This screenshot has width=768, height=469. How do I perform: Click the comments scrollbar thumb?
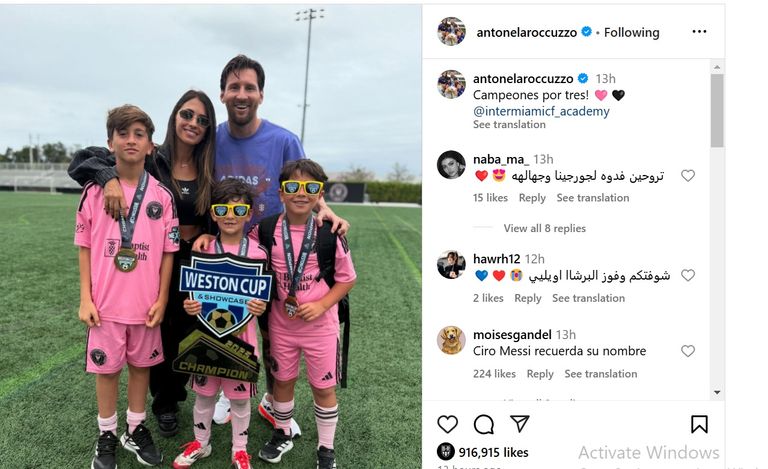tap(717, 111)
